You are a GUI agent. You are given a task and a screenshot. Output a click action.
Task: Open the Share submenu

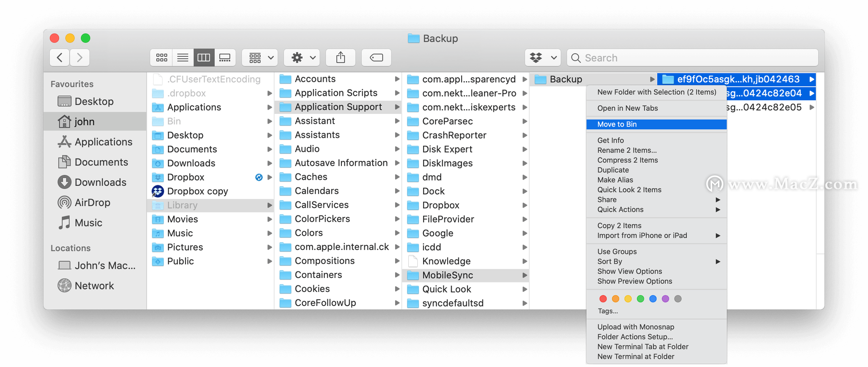point(656,200)
